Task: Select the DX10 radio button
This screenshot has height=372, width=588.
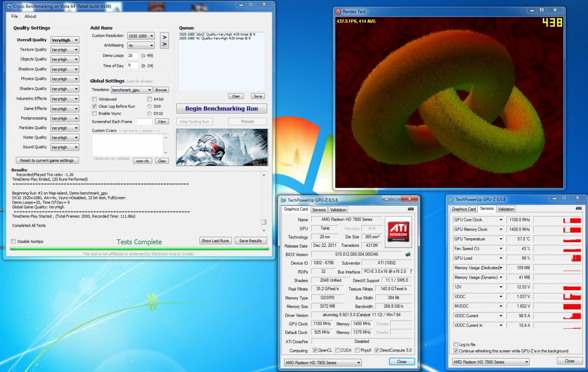Action: click(x=149, y=114)
